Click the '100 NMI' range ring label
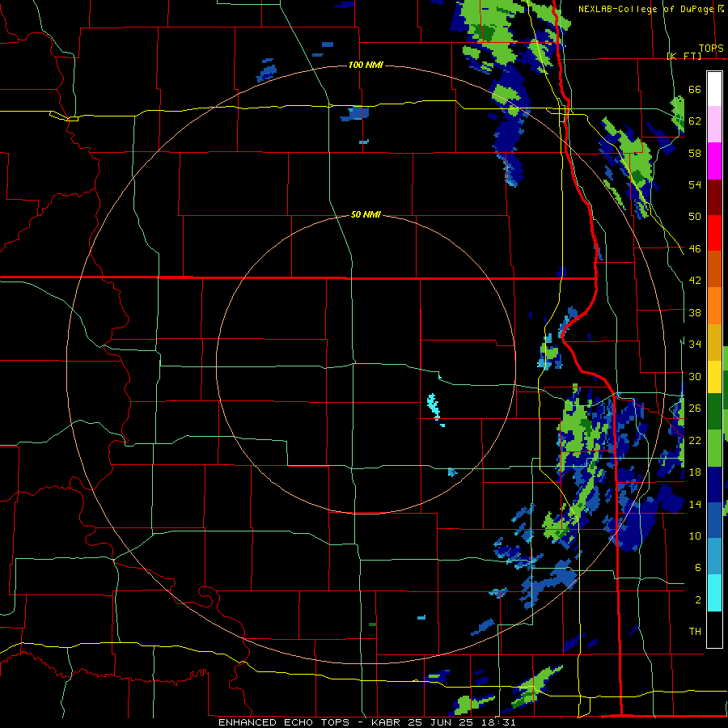728x728 pixels. (366, 65)
